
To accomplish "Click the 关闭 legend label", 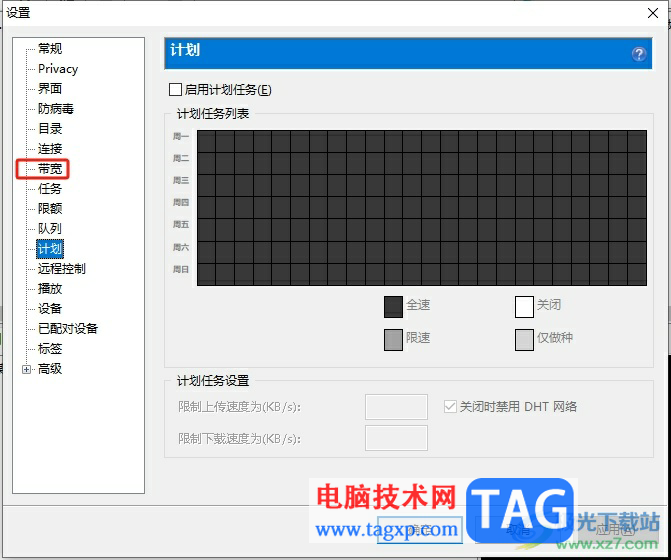I will [549, 305].
